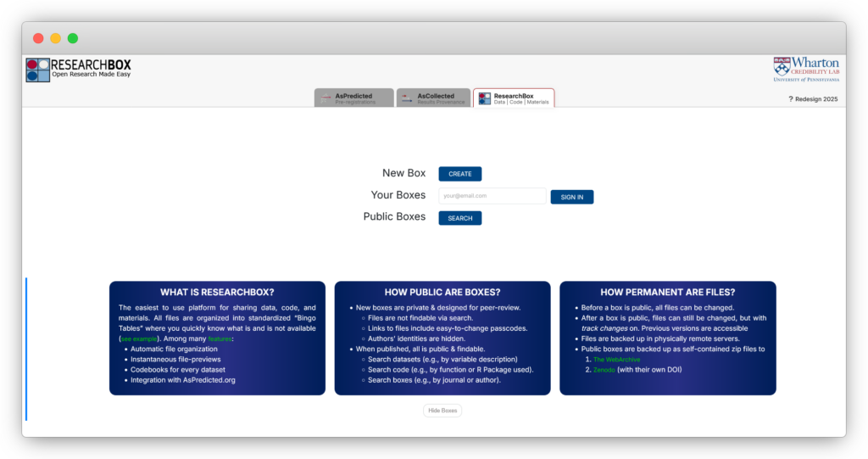
Task: Click the ResearchBox tab icon
Action: pos(484,98)
